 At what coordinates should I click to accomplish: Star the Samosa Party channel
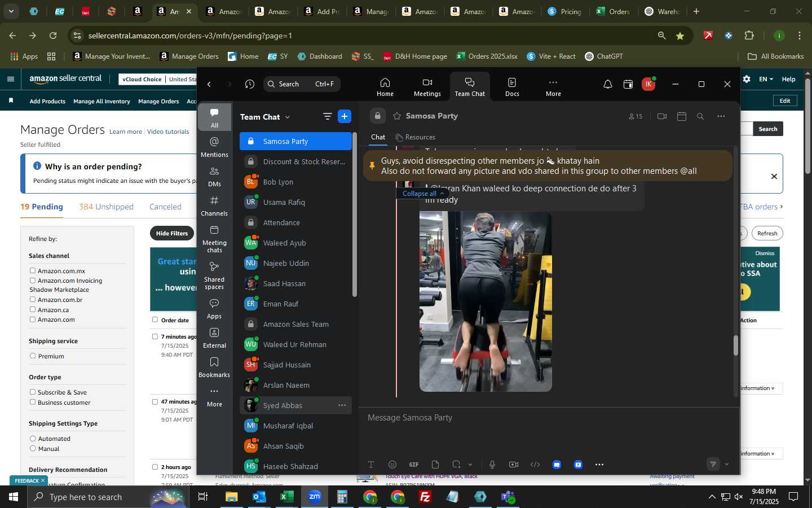(397, 116)
